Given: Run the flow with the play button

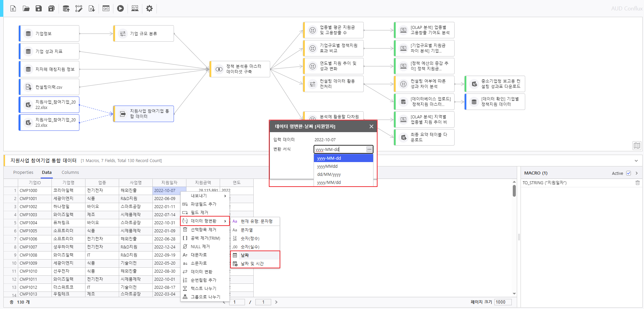Looking at the screenshot, I should (120, 8).
